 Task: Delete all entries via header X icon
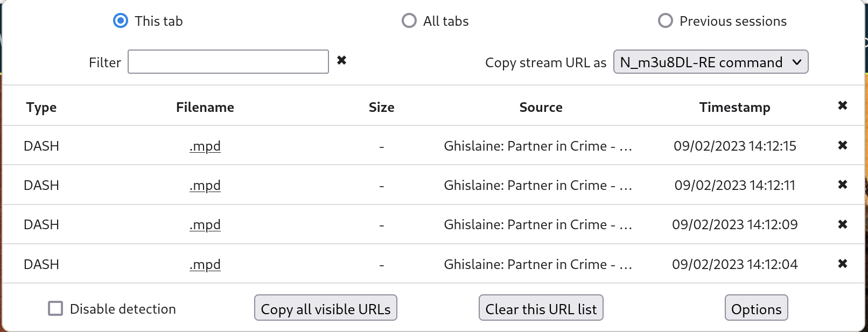point(843,105)
